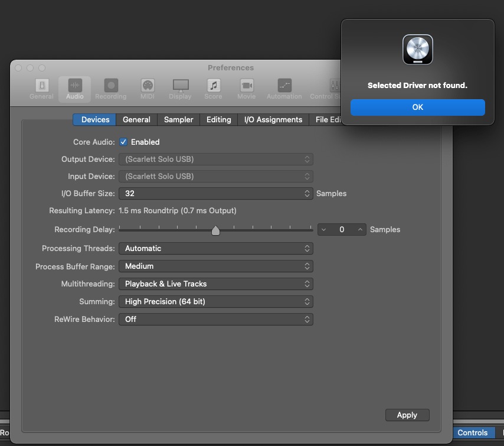
Task: Open the ReWire Behavior dropdown
Action: point(215,319)
